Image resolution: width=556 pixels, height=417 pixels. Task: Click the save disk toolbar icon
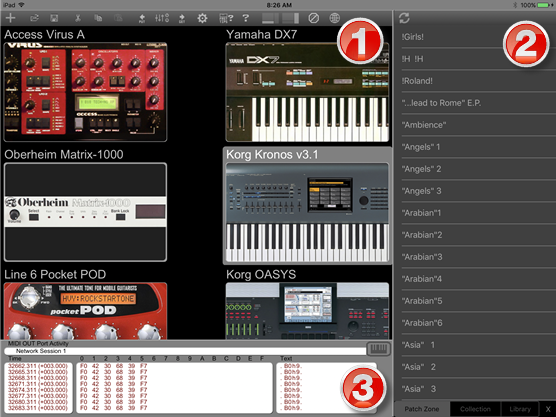(x=54, y=18)
